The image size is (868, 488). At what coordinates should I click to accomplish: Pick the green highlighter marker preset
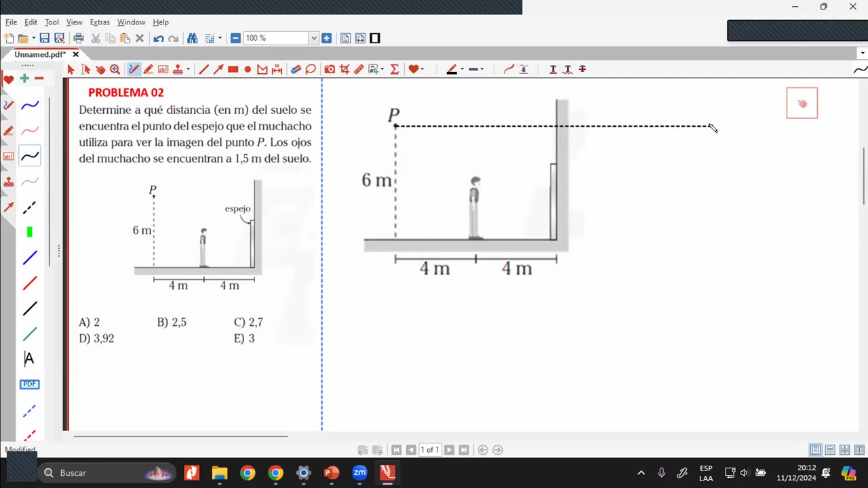tap(29, 232)
